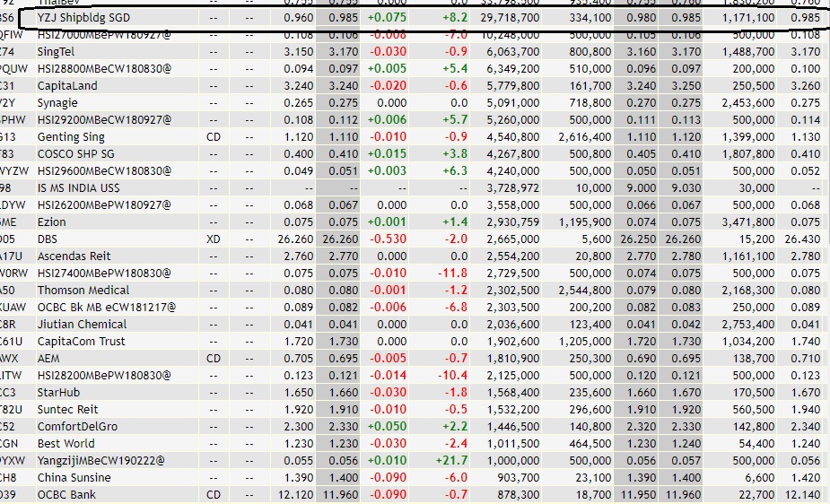The height and width of the screenshot is (504, 830).
Task: Open the HSI29200MBeCW180927@ warrant name
Action: [x=104, y=120]
